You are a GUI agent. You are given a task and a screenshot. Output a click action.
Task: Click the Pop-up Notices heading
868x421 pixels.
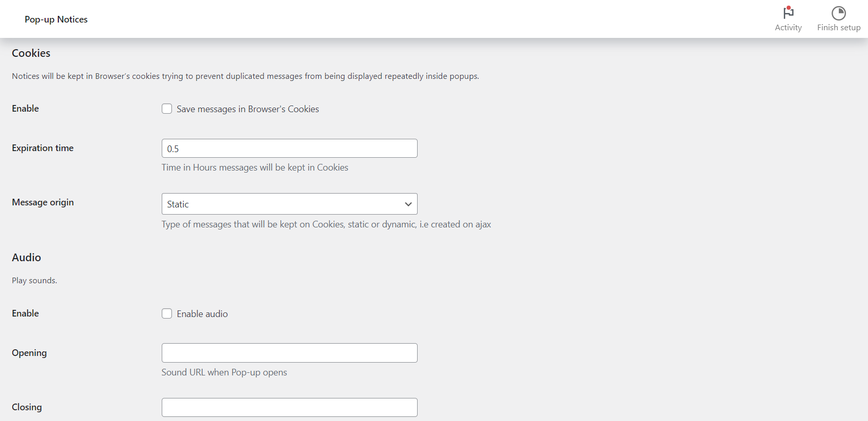(56, 19)
